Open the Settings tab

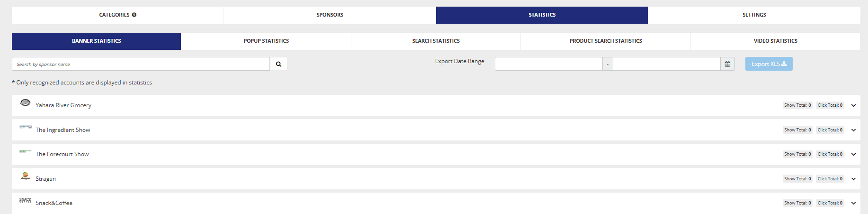(x=754, y=15)
